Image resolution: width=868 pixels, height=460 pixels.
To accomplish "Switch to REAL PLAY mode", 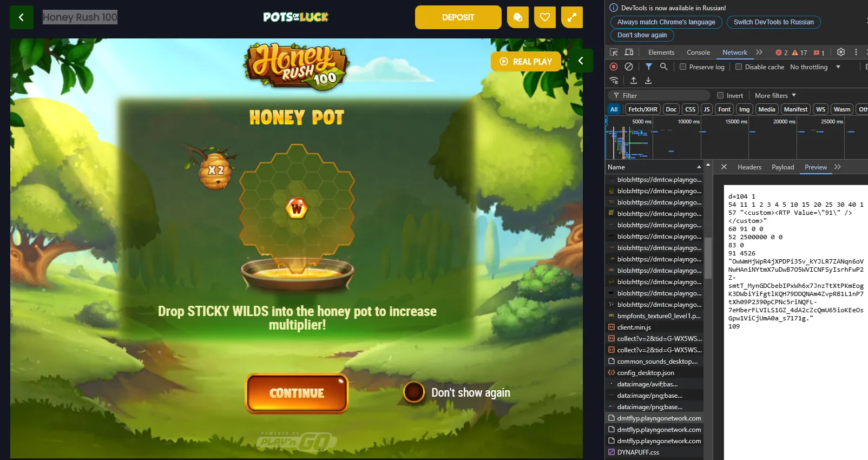I will (x=525, y=62).
